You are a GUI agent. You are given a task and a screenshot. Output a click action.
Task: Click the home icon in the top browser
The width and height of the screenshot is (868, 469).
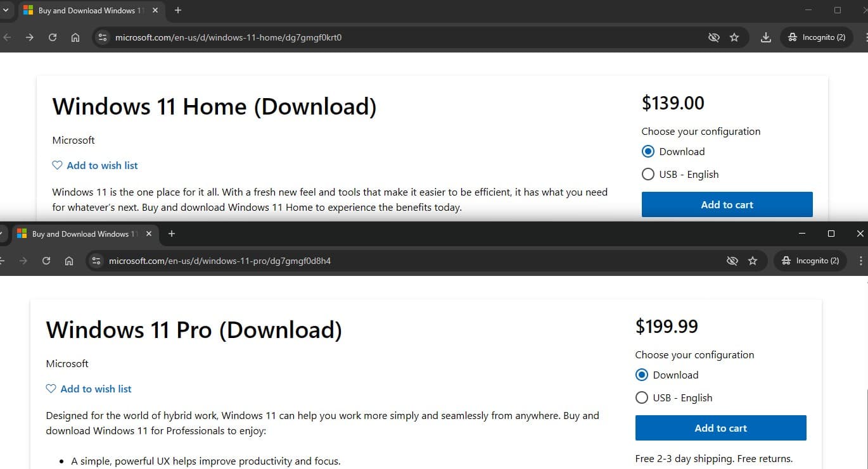click(x=75, y=37)
